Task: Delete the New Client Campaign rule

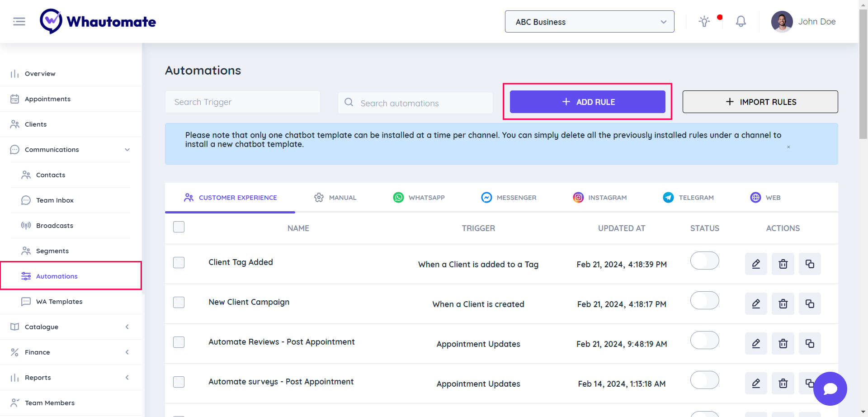Action: coord(783,304)
